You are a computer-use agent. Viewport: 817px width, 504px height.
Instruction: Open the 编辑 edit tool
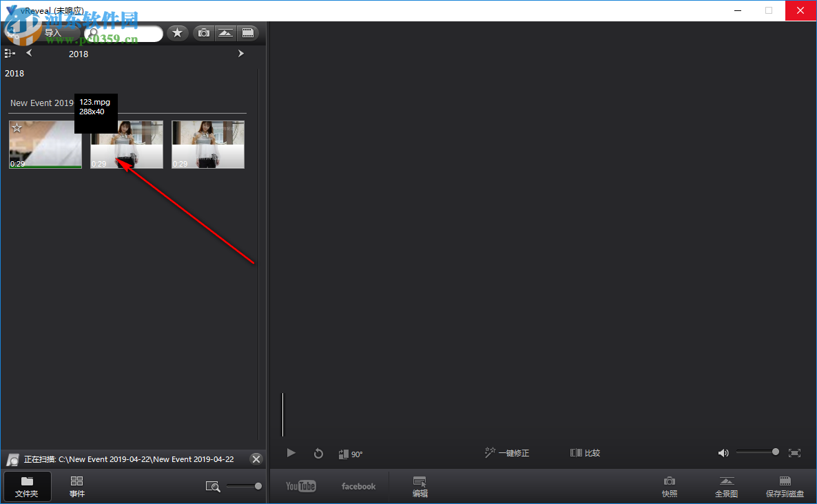[420, 487]
